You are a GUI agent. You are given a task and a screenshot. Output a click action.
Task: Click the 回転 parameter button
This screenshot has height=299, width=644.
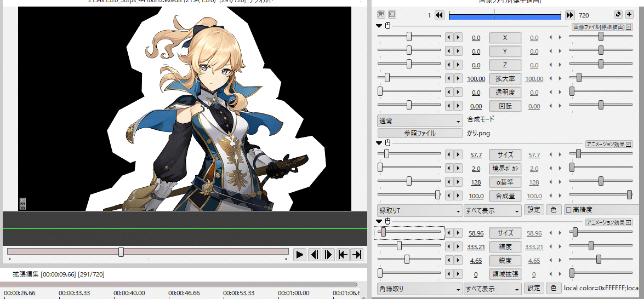pos(505,106)
